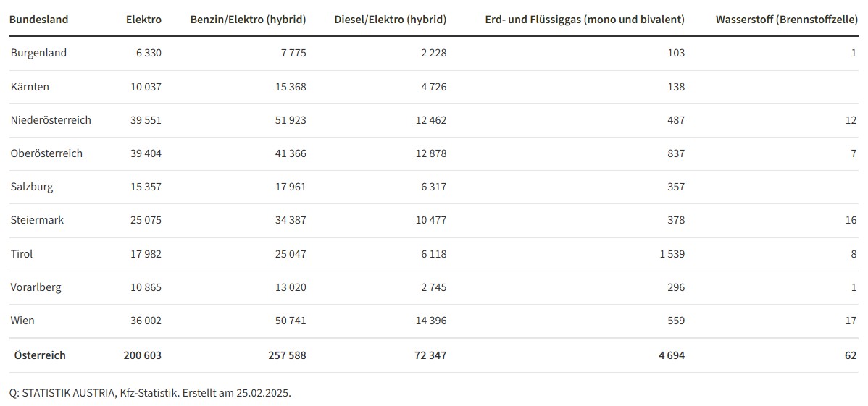Select the Wien row label
This screenshot has width=868, height=406.
click(x=22, y=321)
